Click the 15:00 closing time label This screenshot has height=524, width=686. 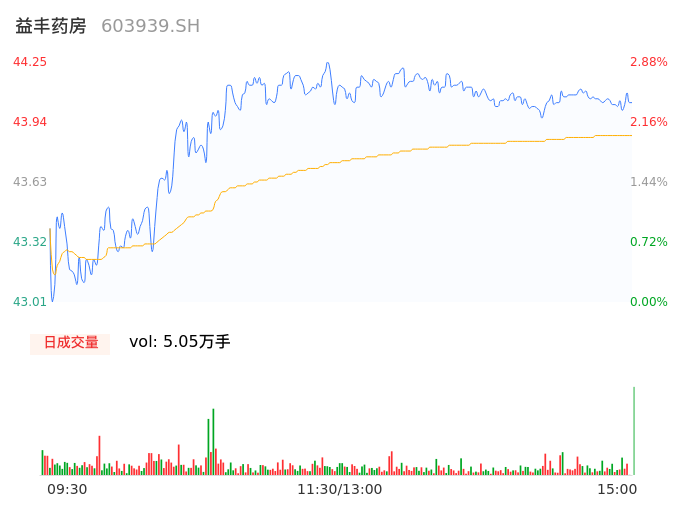coord(617,489)
